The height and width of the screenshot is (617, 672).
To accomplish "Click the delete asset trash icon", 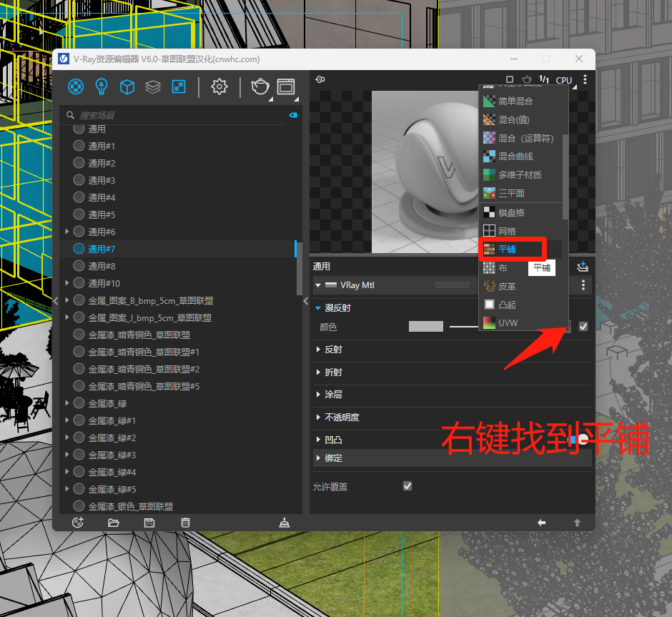I will [185, 523].
